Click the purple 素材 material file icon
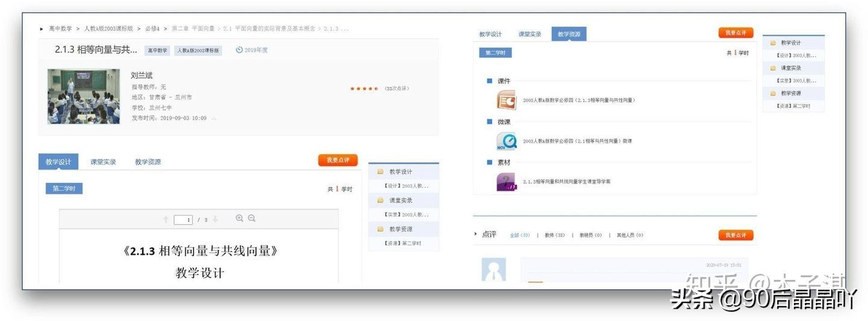This screenshot has width=868, height=321. point(506,181)
